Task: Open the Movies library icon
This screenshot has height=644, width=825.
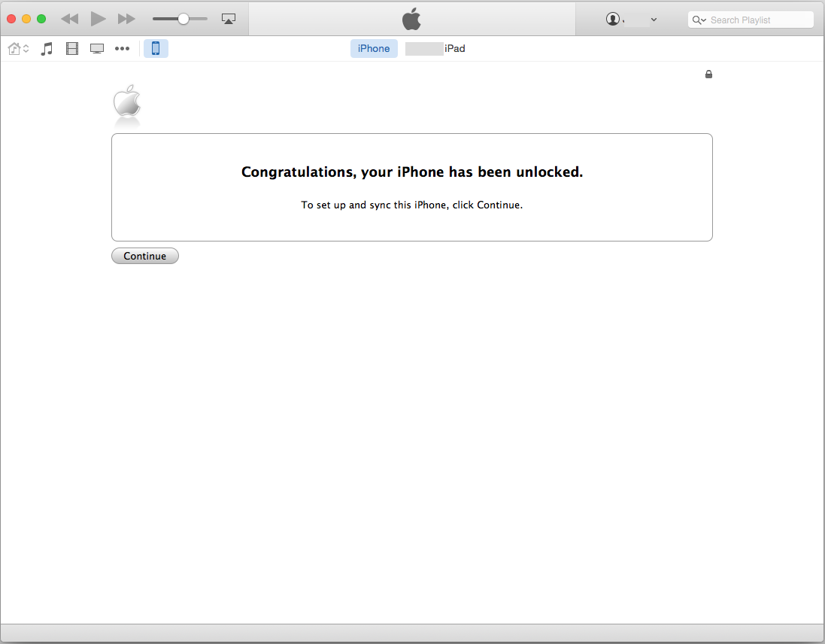Action: [72, 49]
